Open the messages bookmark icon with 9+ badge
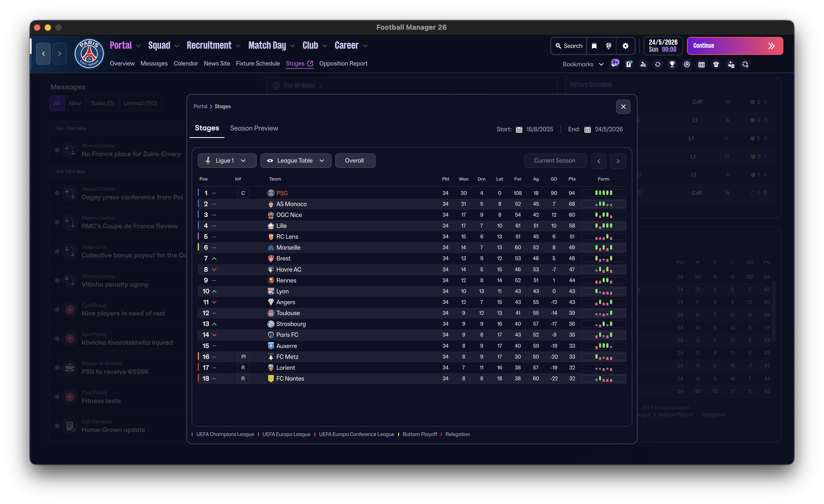Viewport: 824px width, 504px height. click(614, 64)
